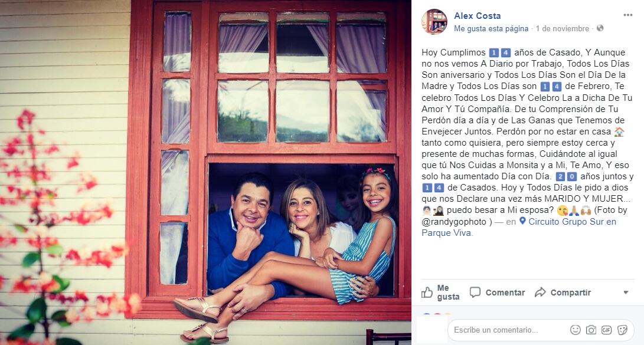Click the Alex Costa profile picture

[434, 22]
